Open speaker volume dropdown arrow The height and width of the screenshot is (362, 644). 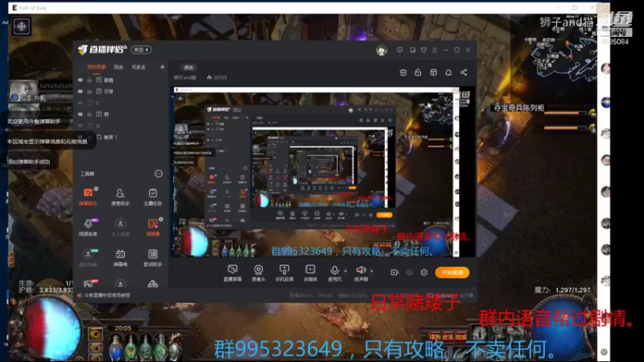pyautogui.click(x=372, y=271)
